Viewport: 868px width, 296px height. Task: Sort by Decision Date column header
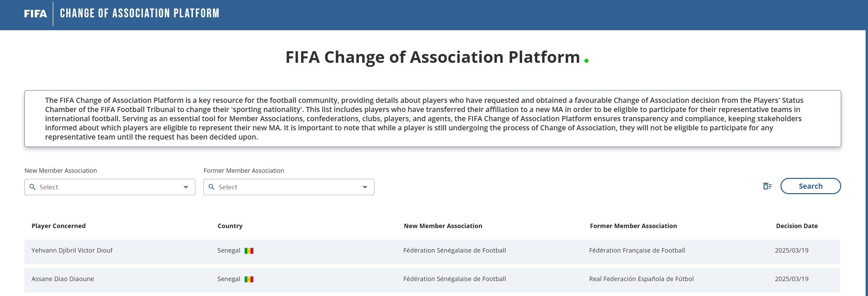(797, 226)
